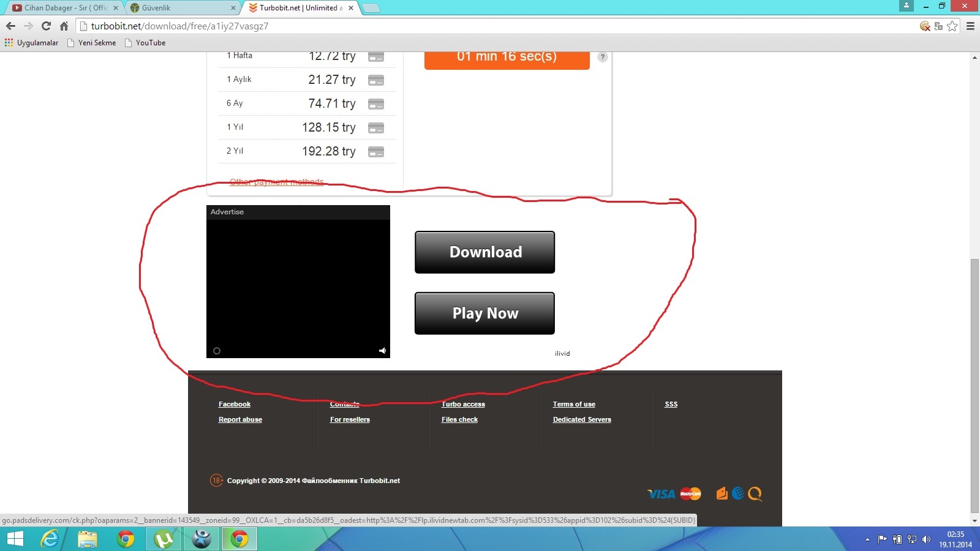Click the card icon for 1 Yıl plan

click(376, 128)
